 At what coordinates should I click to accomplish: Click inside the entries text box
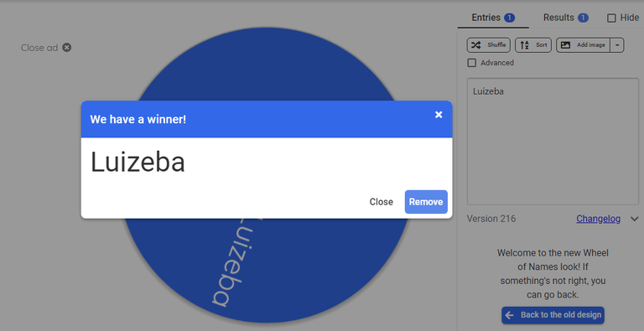coord(553,142)
